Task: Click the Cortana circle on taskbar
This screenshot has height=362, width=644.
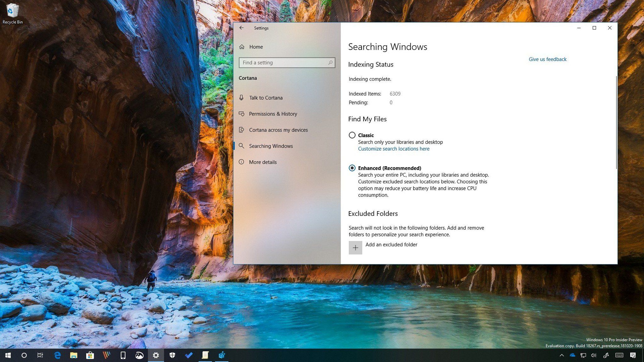Action: click(24, 355)
